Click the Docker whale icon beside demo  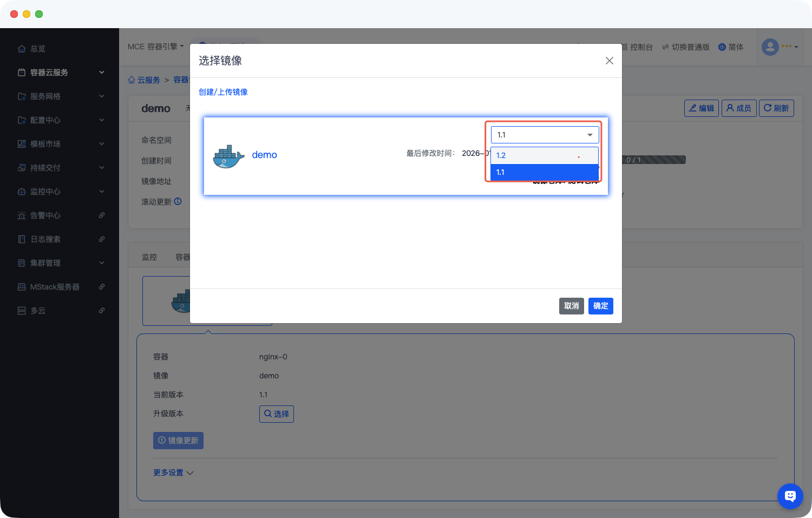point(228,156)
